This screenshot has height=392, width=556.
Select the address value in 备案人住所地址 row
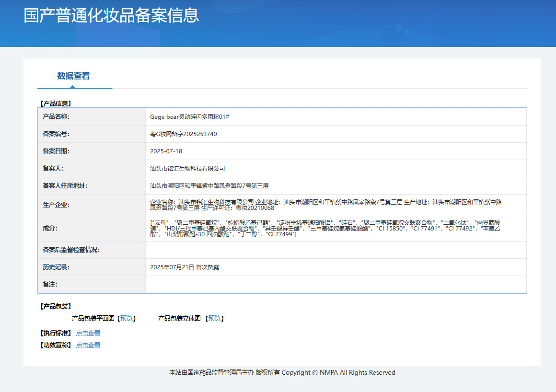click(x=209, y=186)
